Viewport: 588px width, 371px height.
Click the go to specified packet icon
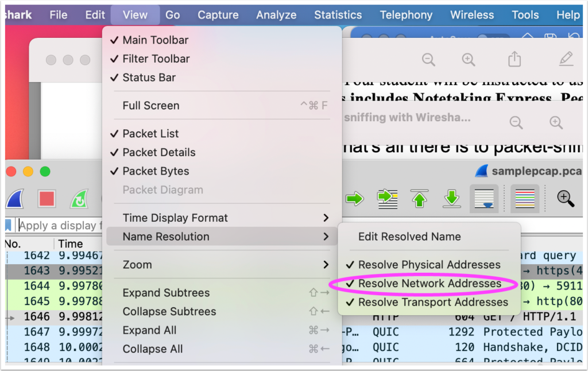387,199
